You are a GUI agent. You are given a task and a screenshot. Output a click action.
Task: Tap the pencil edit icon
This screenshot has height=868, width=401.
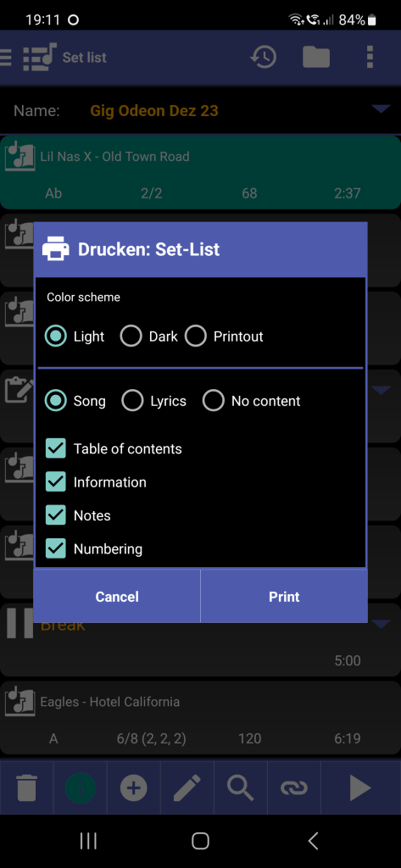pos(187,787)
